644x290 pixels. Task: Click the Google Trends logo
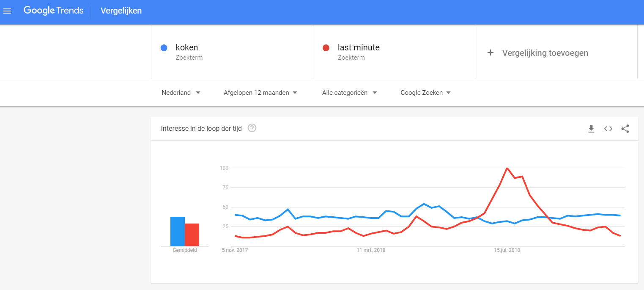pyautogui.click(x=54, y=11)
